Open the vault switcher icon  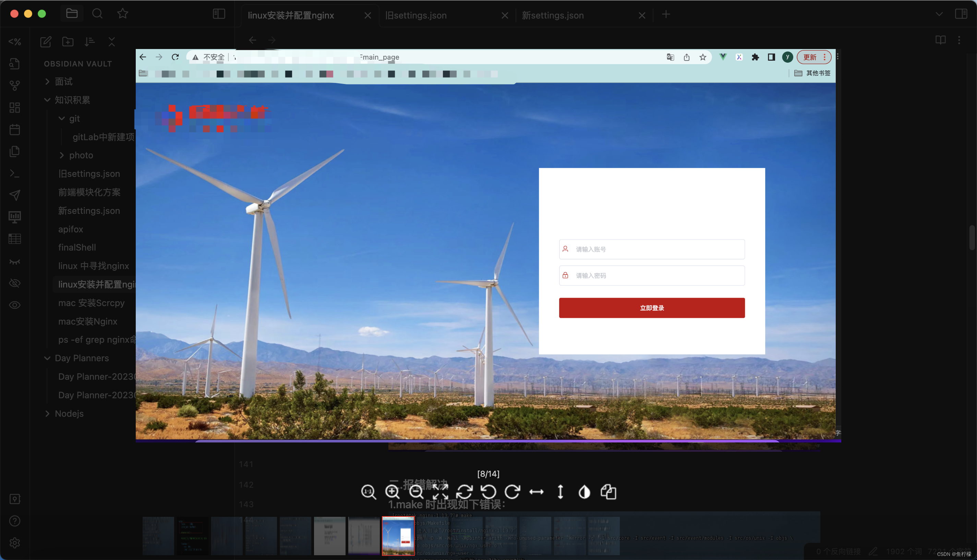point(15,499)
